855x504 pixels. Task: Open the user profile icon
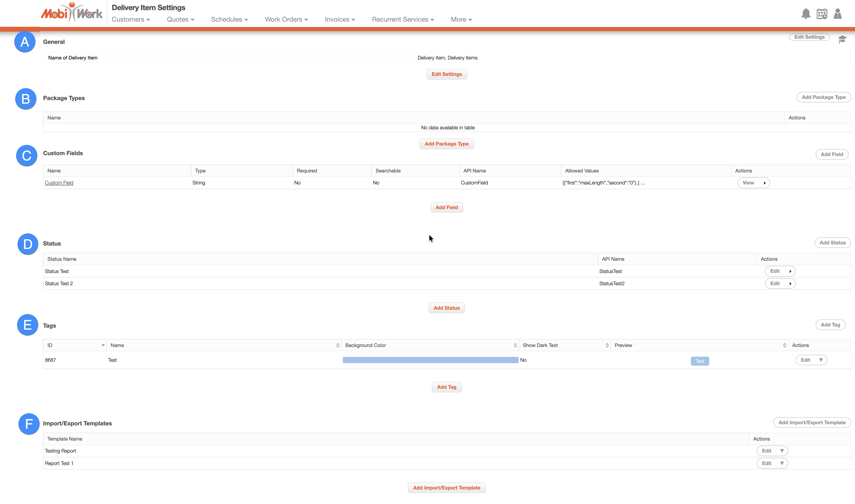(x=838, y=14)
